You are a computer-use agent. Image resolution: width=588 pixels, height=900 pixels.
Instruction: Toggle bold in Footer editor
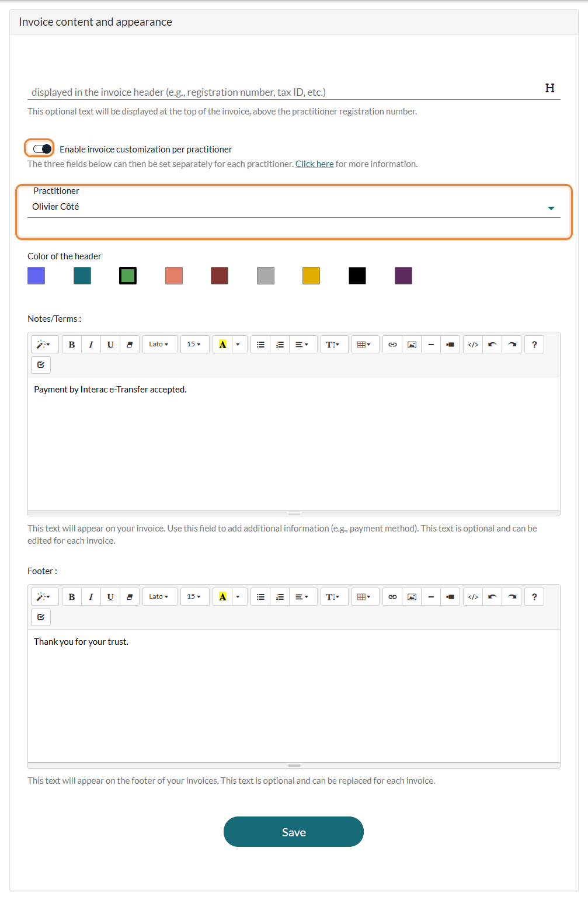tap(72, 597)
